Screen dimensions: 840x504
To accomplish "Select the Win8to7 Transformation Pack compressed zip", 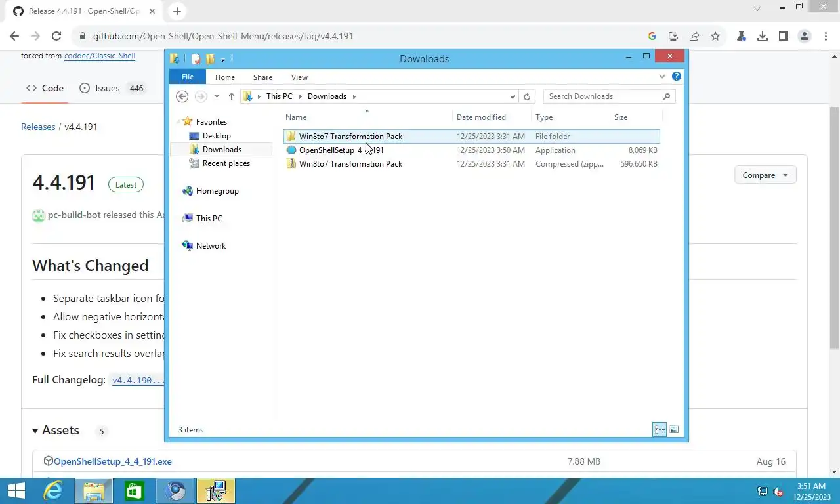I will pos(472,164).
